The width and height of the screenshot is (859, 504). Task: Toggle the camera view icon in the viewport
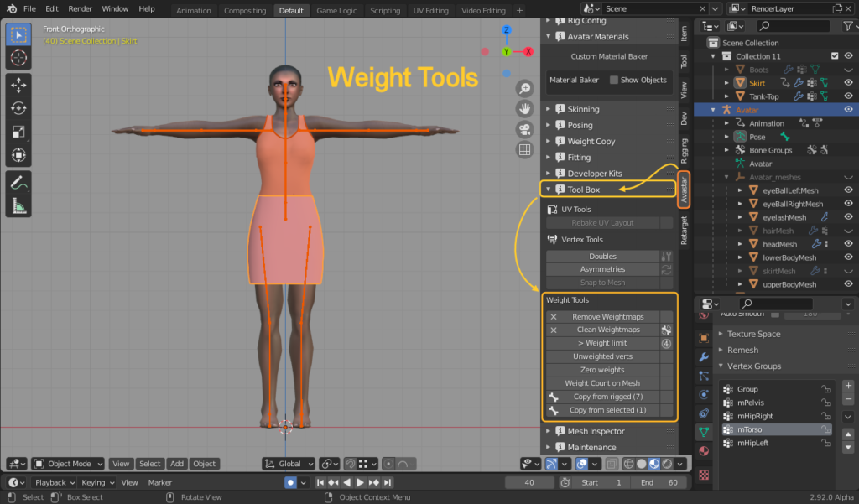[x=524, y=127]
